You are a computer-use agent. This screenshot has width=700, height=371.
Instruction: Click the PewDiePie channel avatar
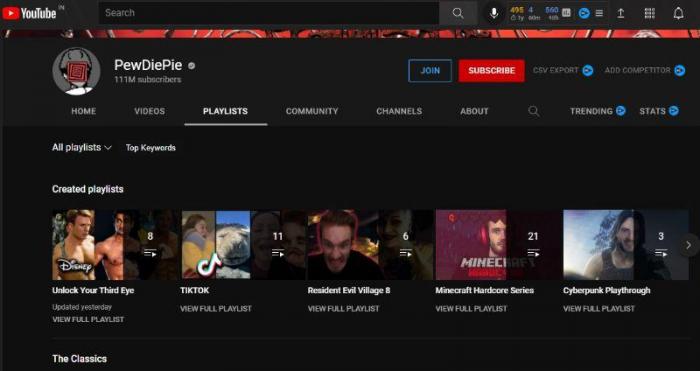click(x=76, y=71)
